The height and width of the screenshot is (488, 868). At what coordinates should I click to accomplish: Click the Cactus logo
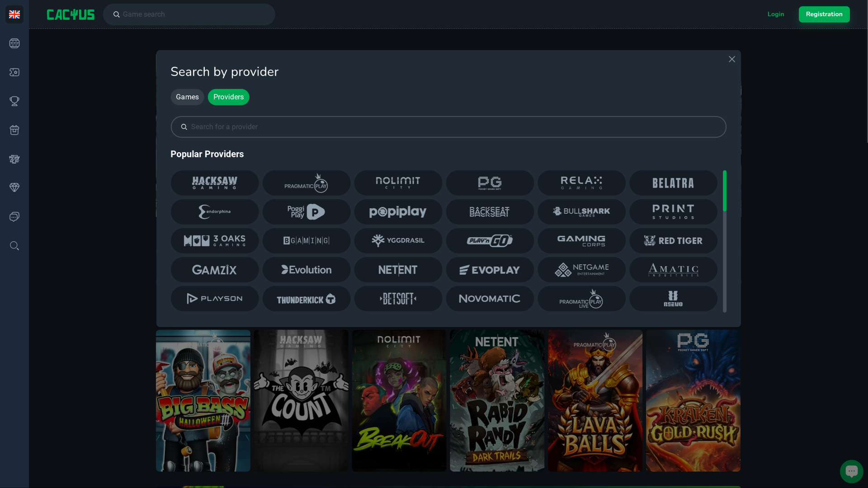pos(71,14)
